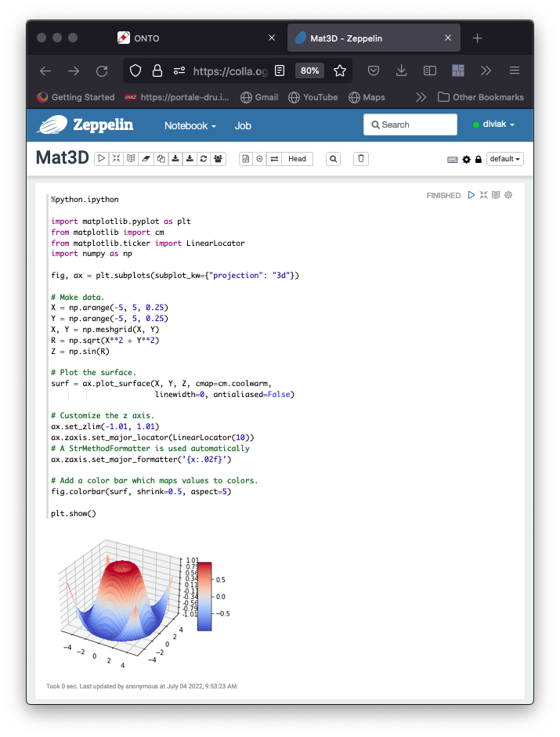Screen dimensions: 560x737
Task: Open the Job menu item
Action: pos(243,125)
